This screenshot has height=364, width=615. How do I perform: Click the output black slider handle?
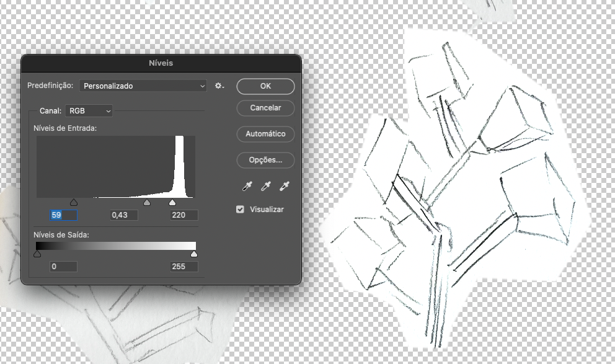(37, 254)
